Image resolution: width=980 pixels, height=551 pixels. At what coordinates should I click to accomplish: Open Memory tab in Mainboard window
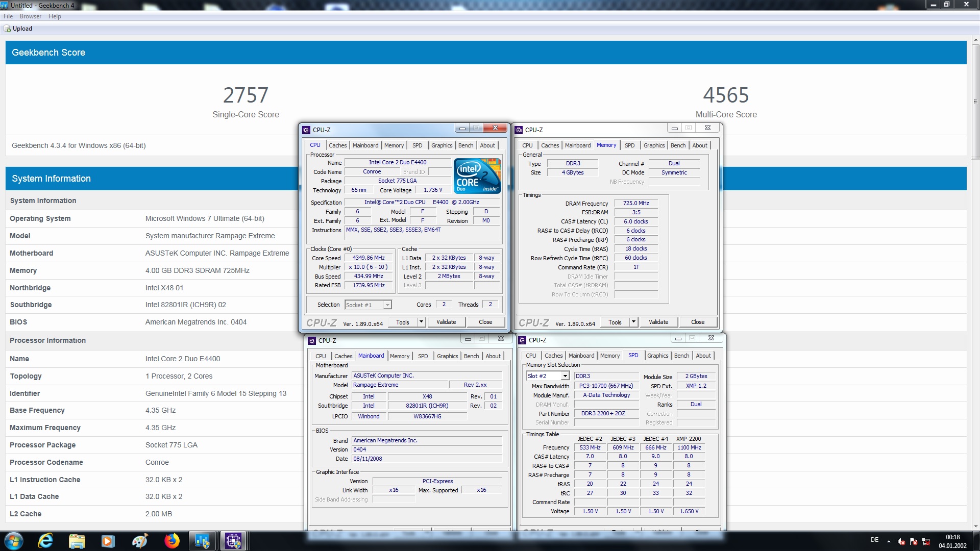click(400, 356)
